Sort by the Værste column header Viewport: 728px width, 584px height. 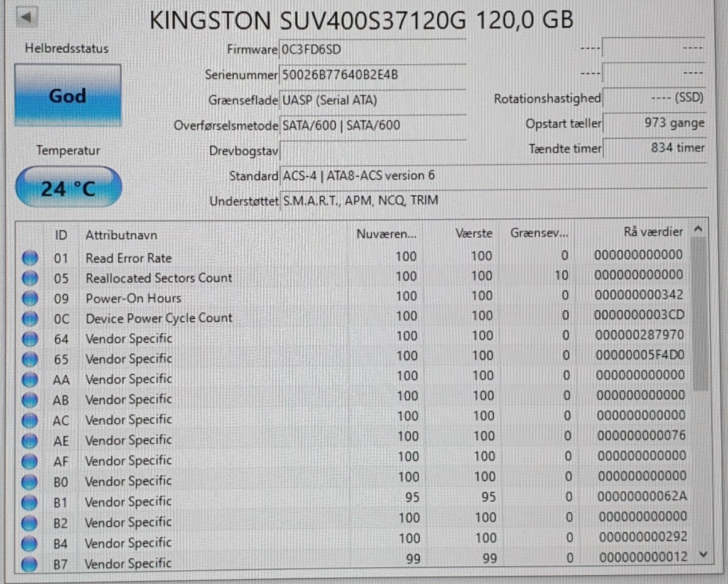(474, 233)
